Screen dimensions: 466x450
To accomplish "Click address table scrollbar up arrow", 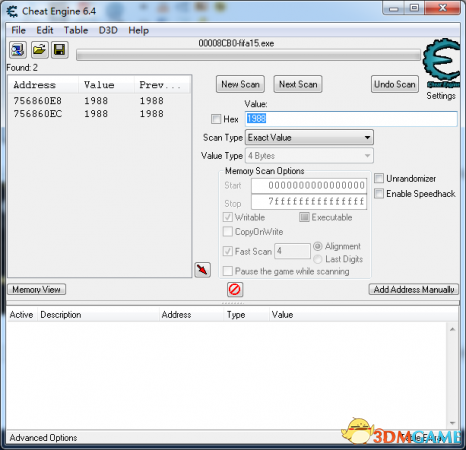I will (452, 329).
